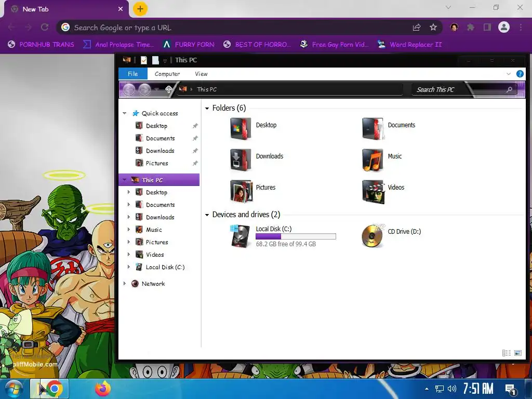This screenshot has height=399, width=532.
Task: Select pinned Documents under Quick access
Action: [160, 138]
